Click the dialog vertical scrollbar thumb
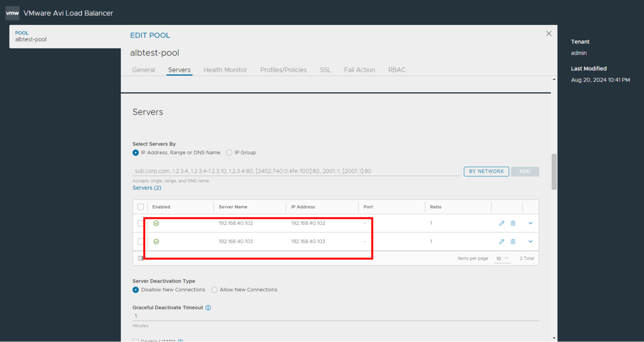Viewport: 644px width, 342px height. tap(554, 172)
